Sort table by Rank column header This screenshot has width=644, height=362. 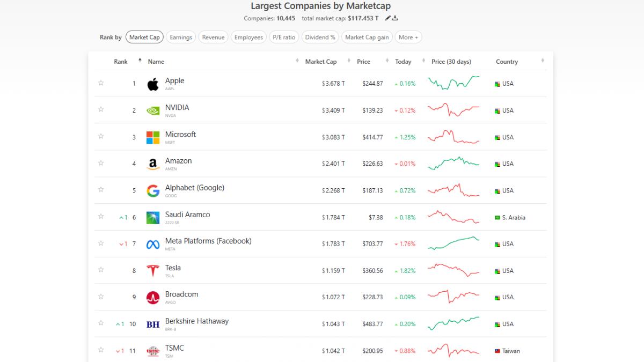(121, 62)
